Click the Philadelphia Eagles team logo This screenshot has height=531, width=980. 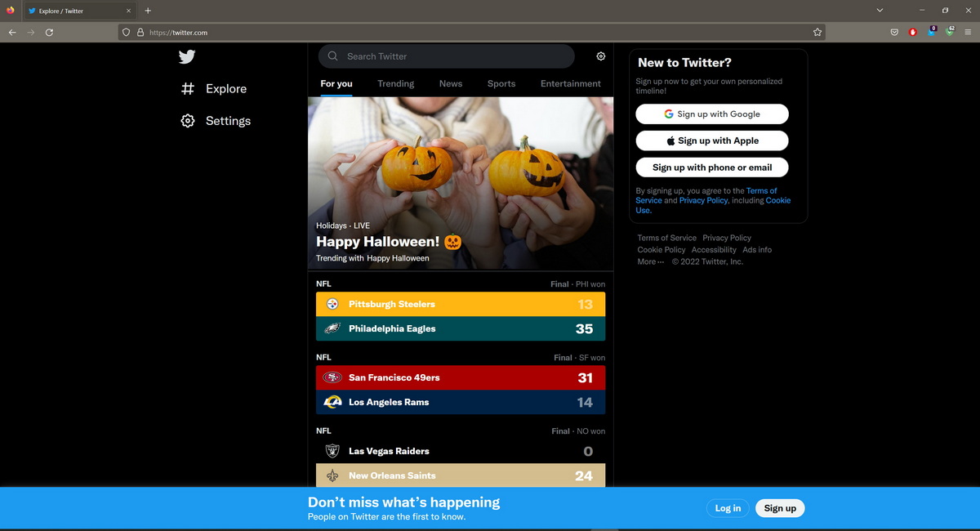332,328
